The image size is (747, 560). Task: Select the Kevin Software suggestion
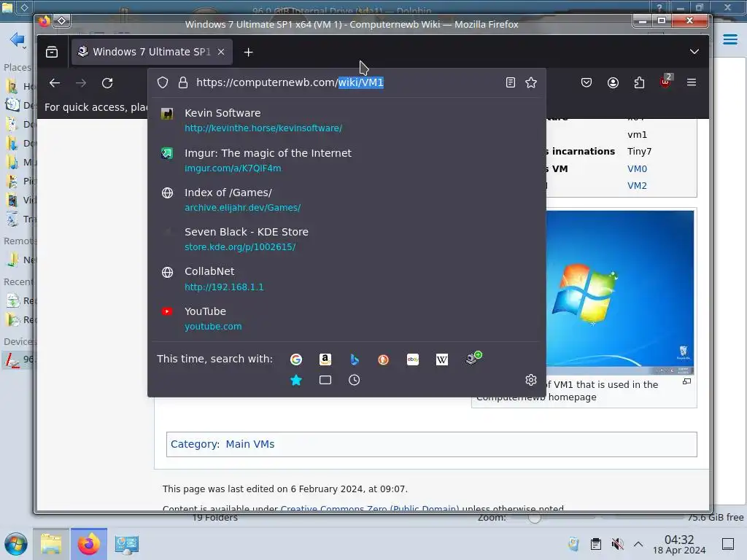pyautogui.click(x=347, y=120)
